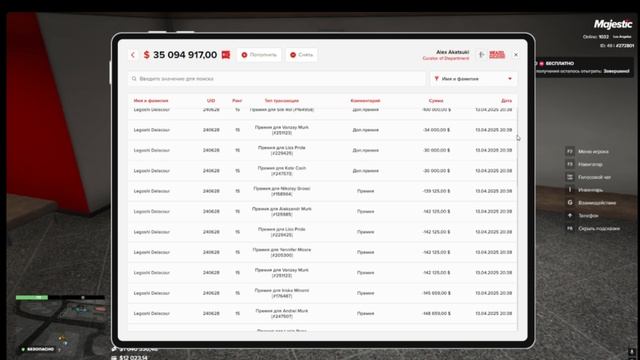Image resolution: width=640 pixels, height=360 pixels.
Task: Click the plus icon on Пополнить
Action: click(x=244, y=55)
